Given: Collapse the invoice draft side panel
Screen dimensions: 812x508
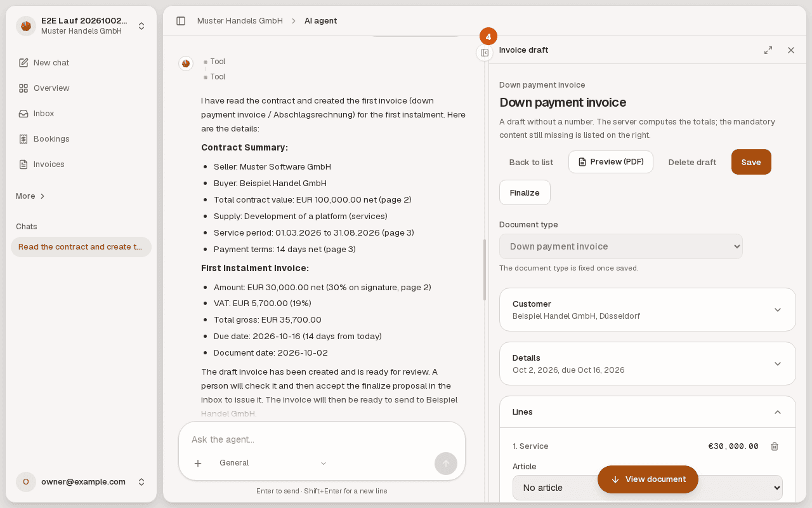Looking at the screenshot, I should click(485, 53).
